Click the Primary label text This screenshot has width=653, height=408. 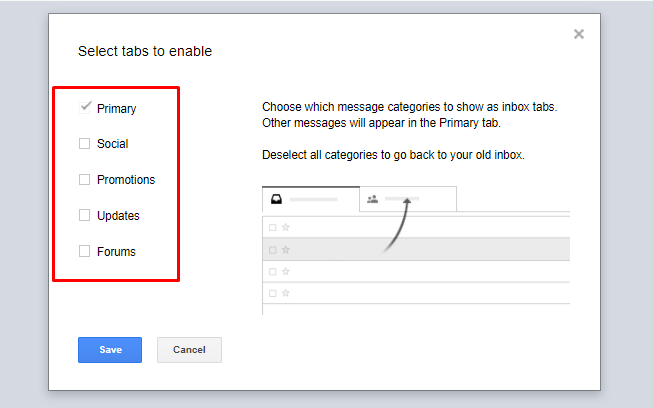117,109
